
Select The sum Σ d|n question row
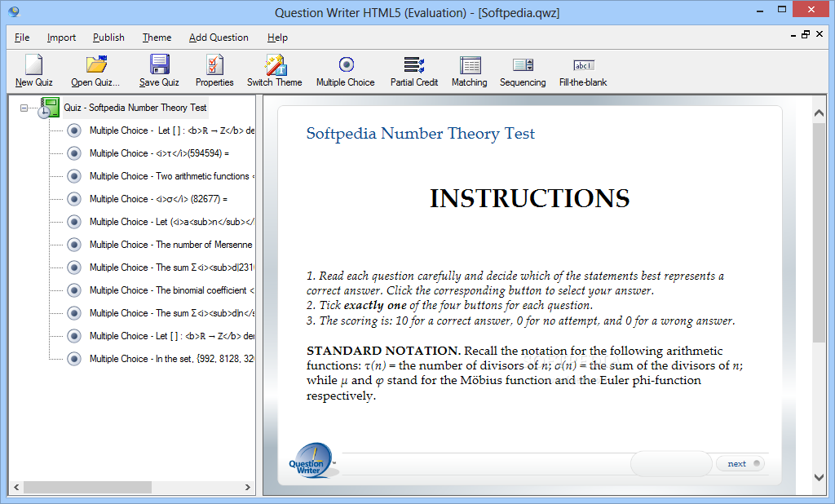(172, 313)
